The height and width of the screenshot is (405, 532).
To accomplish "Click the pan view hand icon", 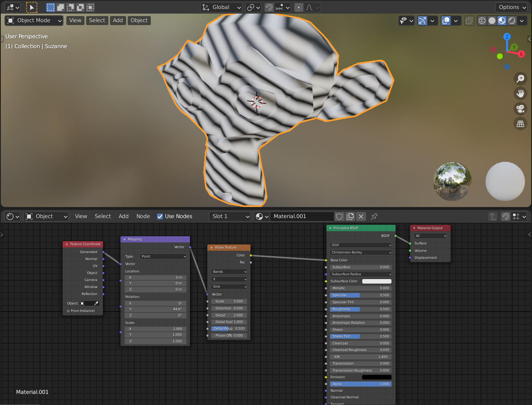I will coord(521,93).
